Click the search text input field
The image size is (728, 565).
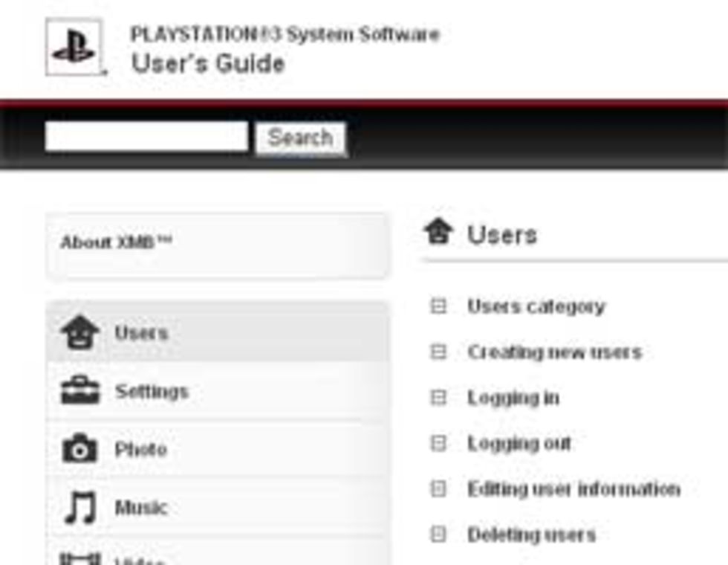point(146,137)
